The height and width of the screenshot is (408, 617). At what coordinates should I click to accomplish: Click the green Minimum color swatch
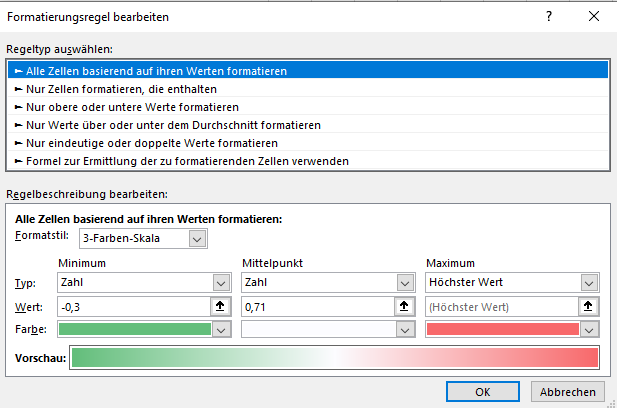135,329
